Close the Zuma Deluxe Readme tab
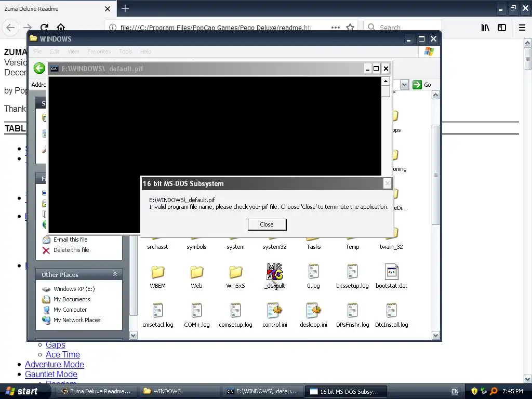 108,9
